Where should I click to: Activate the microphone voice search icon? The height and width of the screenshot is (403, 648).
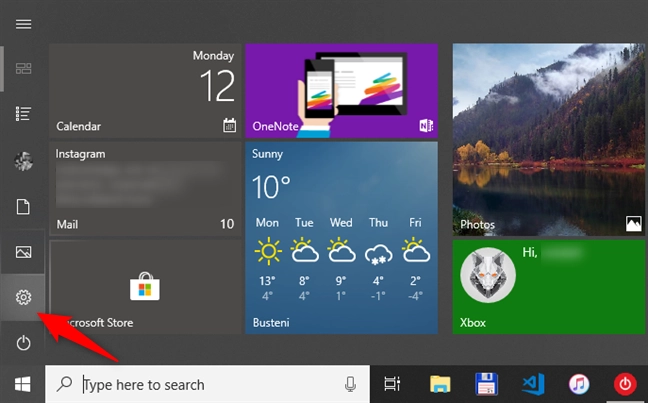click(x=350, y=384)
